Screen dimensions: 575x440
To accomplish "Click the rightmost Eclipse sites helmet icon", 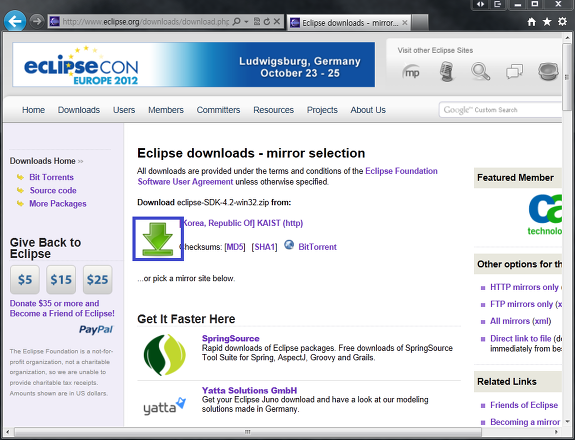I will (548, 71).
